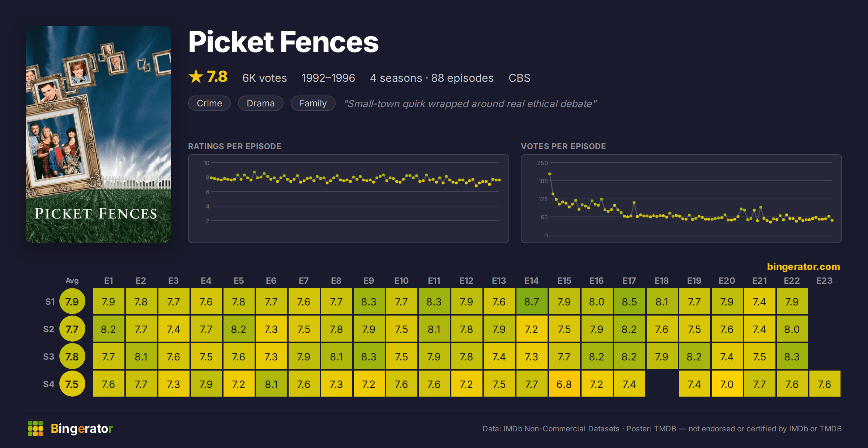Click the S4 average 7.5 circle
This screenshot has height=448, width=868.
coord(72,384)
